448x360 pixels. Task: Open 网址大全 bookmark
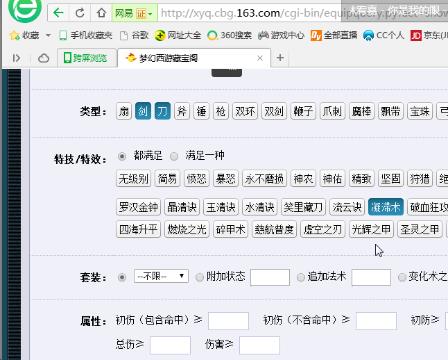(178, 35)
